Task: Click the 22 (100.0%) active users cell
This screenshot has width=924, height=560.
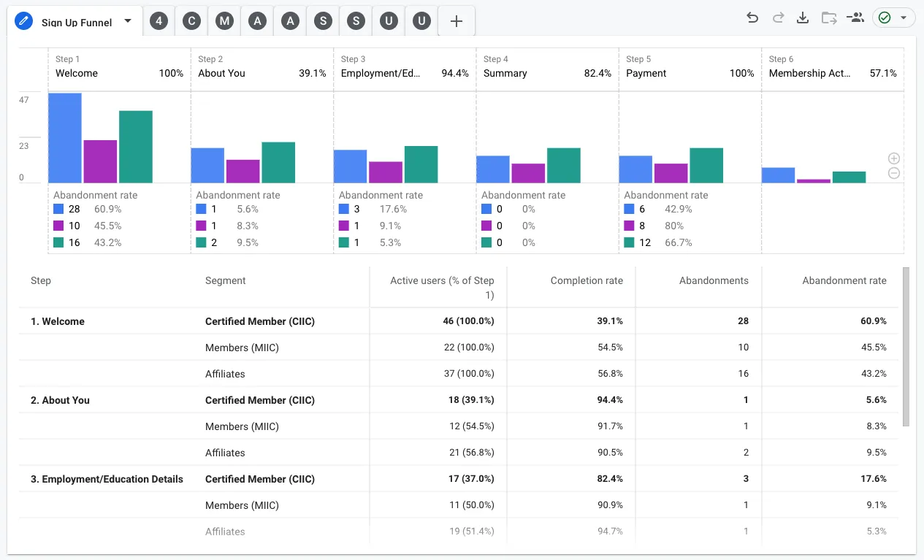Action: [x=468, y=348]
